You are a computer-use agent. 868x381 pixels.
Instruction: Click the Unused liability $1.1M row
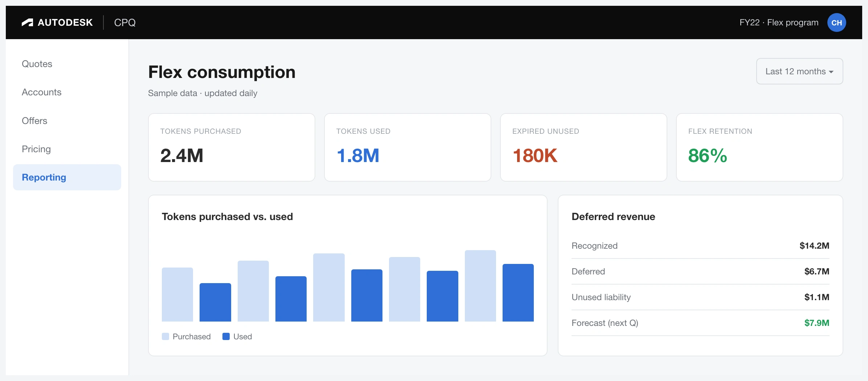pyautogui.click(x=700, y=297)
